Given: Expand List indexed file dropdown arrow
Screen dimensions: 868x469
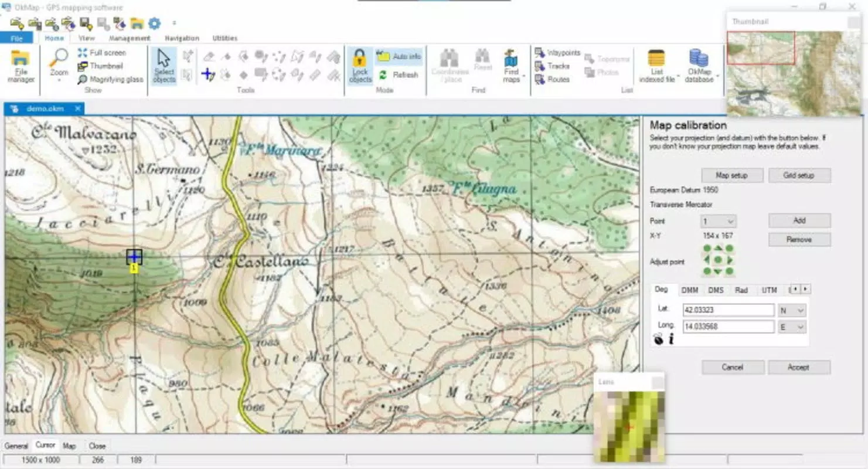Looking at the screenshot, I should coord(678,76).
